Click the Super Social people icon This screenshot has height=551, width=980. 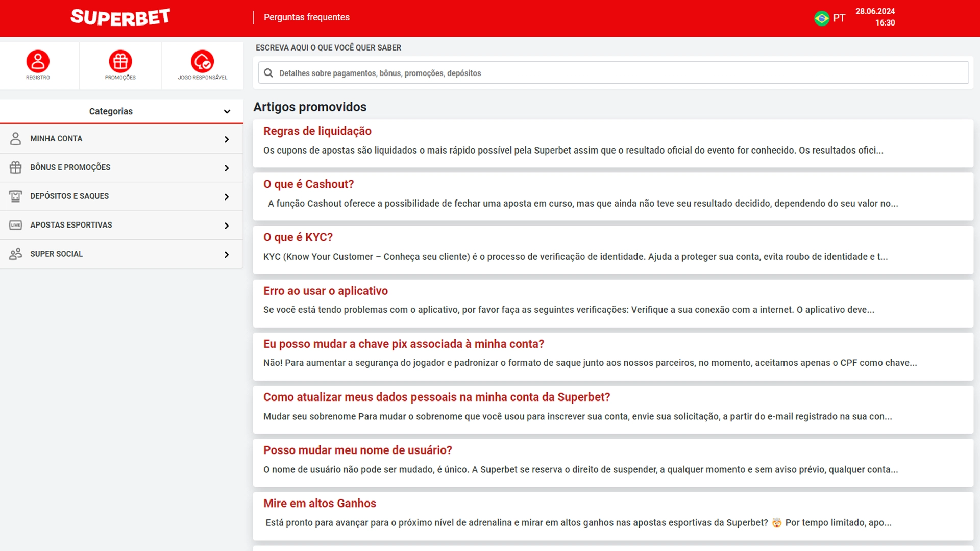(x=16, y=254)
